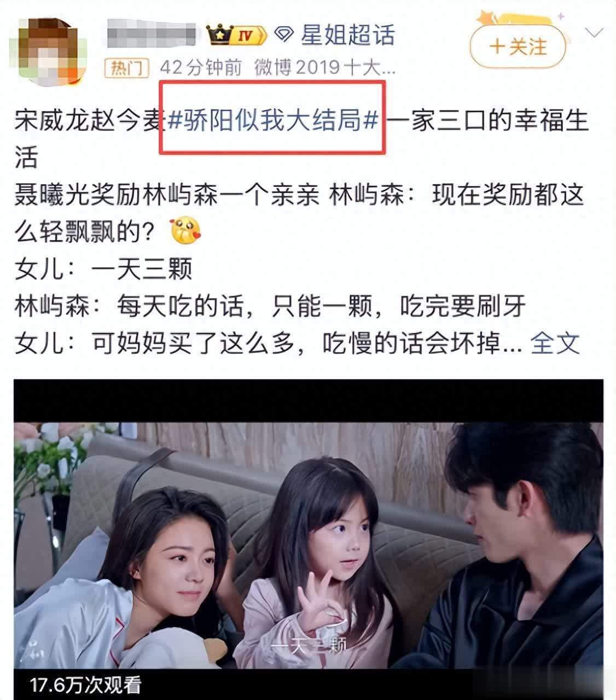This screenshot has height=700, width=616.
Task: Tap the orange 热门 hot tag
Action: click(127, 68)
